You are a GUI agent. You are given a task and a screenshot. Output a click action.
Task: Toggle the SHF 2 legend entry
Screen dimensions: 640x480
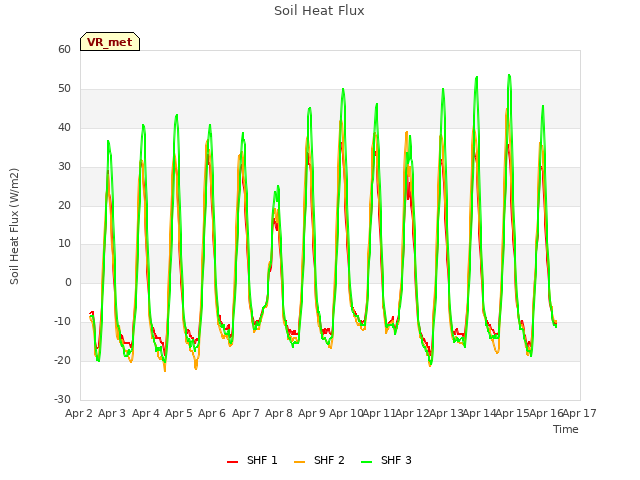tap(319, 460)
